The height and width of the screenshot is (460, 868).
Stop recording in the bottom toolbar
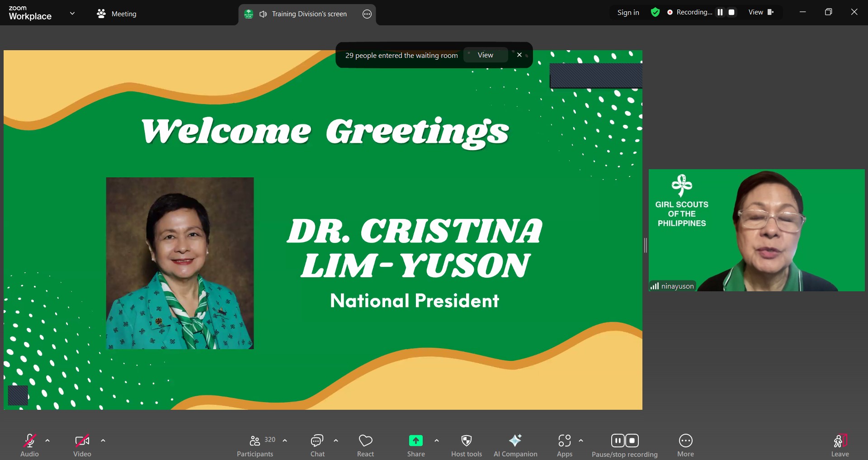(632, 441)
